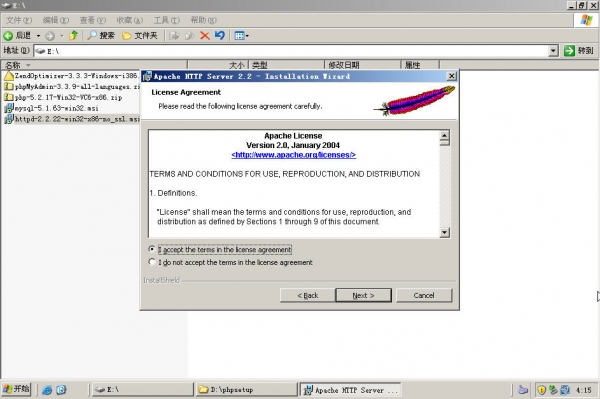
Task: Launch Internet Explorer from quick launch
Action: coord(47,390)
